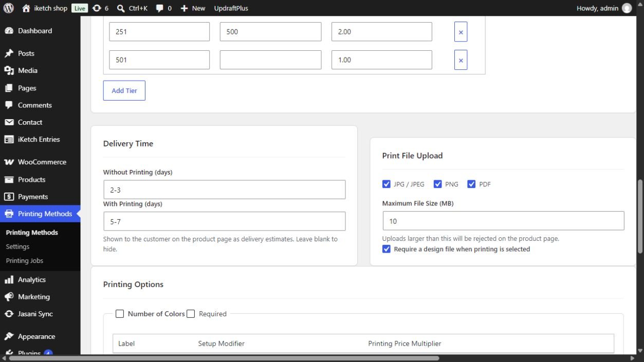Click the plus New icon

coord(185,8)
